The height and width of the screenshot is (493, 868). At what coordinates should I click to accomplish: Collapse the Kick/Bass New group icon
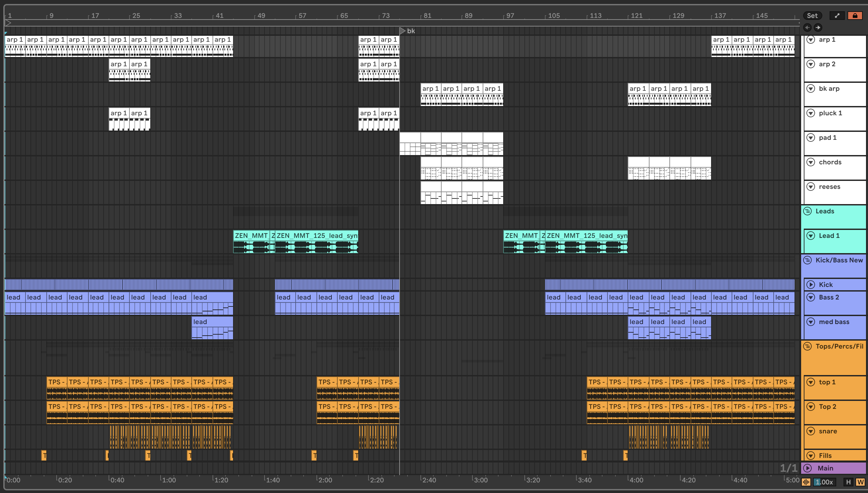tap(807, 260)
